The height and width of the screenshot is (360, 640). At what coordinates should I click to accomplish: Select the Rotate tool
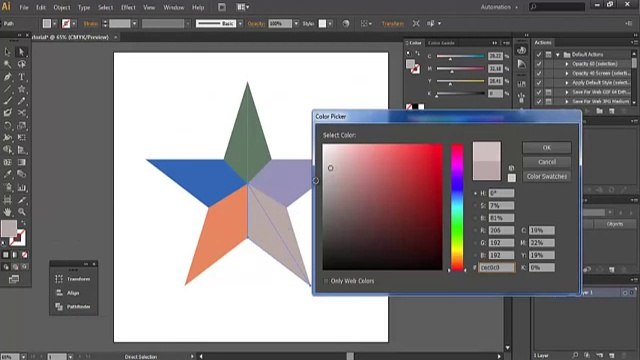tap(7, 126)
